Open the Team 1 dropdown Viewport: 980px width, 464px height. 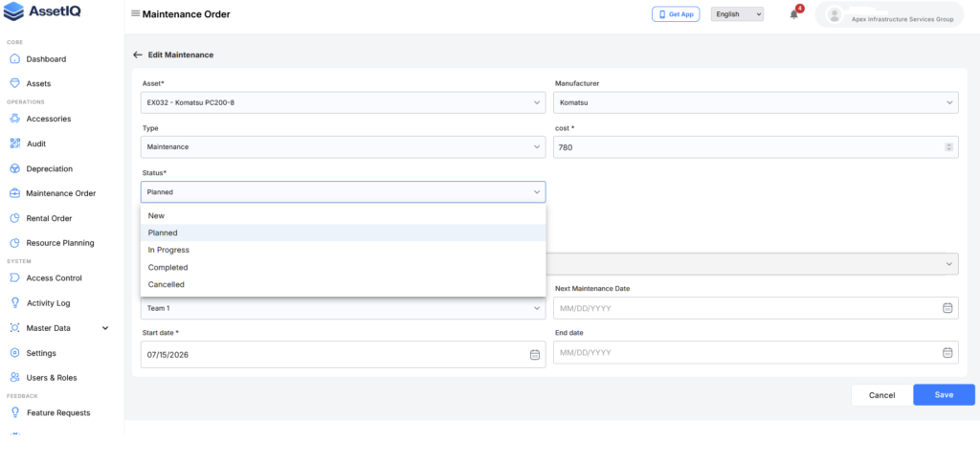pyautogui.click(x=344, y=308)
